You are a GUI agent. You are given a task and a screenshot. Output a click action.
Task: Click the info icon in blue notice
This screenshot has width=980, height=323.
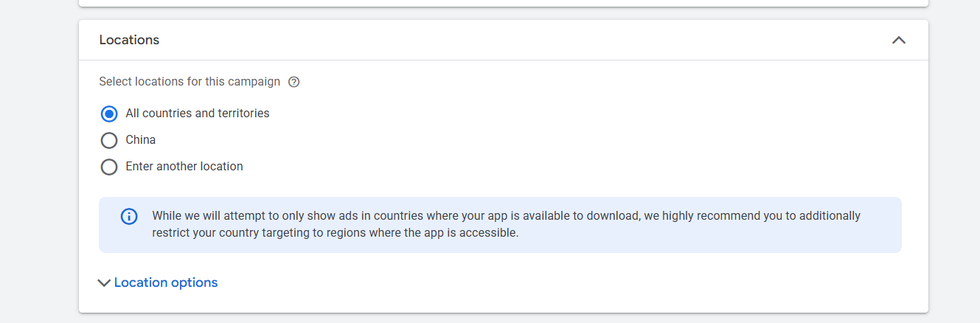[x=129, y=216]
